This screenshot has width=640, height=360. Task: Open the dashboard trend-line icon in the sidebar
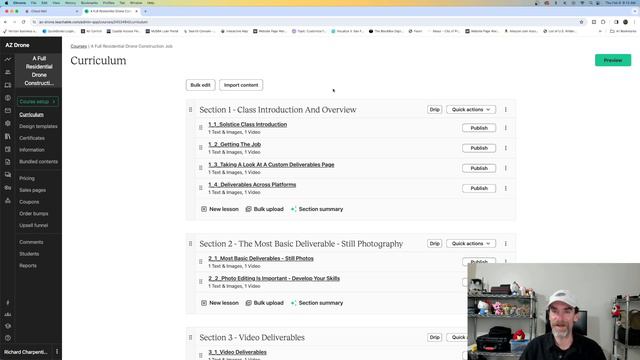tap(8, 59)
